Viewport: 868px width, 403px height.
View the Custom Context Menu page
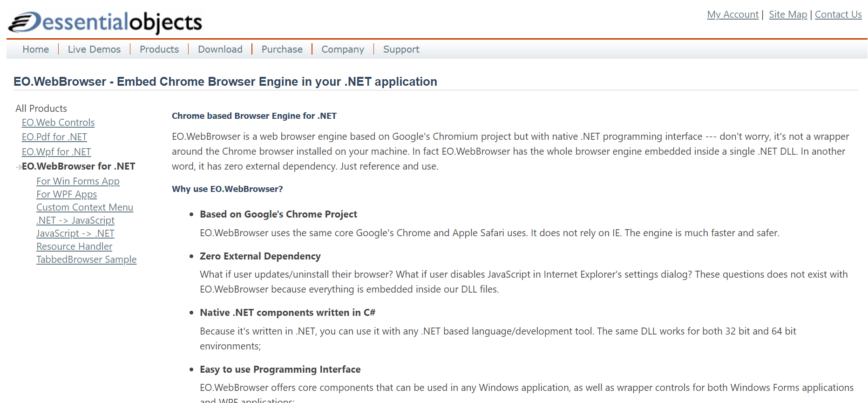[x=85, y=207]
